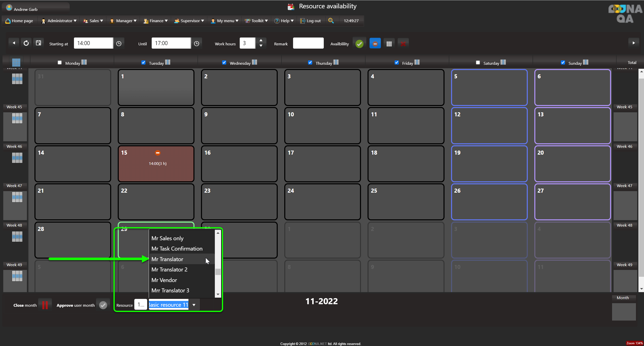Increase Work hours with up stepper
The width and height of the screenshot is (644, 346).
(x=261, y=40)
